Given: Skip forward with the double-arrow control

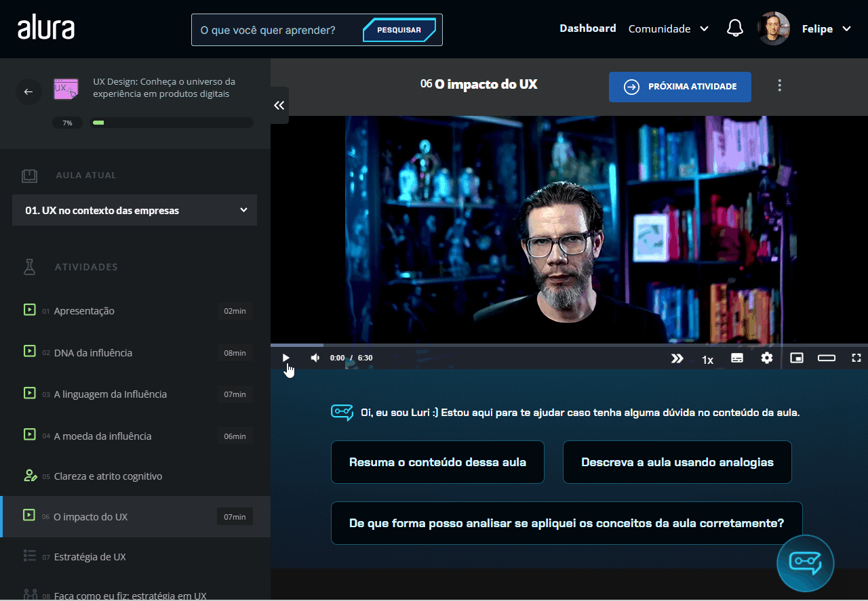Looking at the screenshot, I should pos(677,358).
